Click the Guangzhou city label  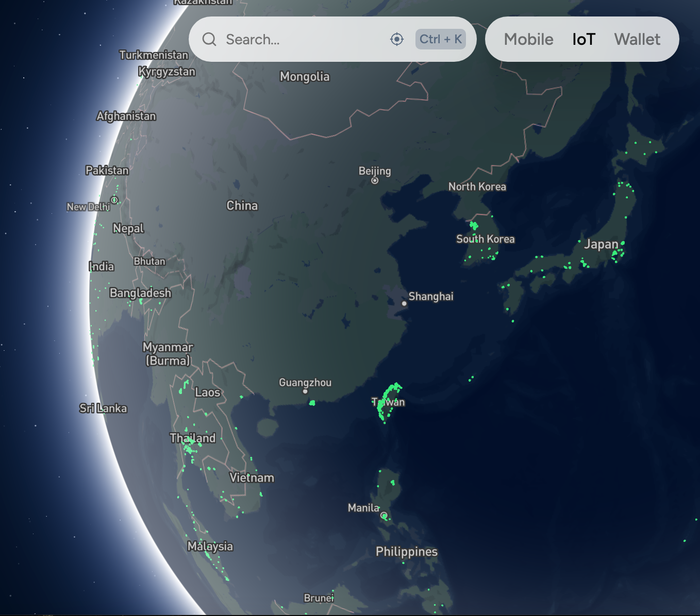[305, 382]
